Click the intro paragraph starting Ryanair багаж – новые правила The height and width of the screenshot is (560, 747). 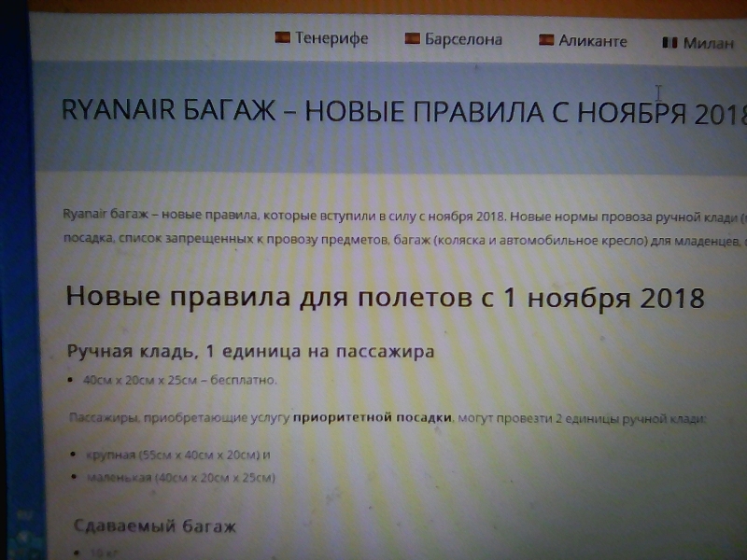[404, 228]
